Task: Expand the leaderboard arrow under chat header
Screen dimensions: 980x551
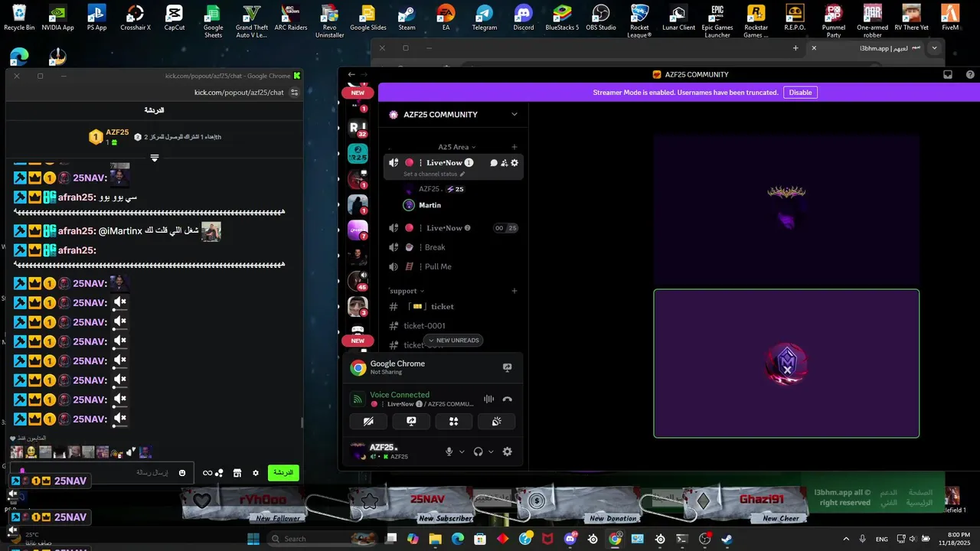Action: [154, 158]
